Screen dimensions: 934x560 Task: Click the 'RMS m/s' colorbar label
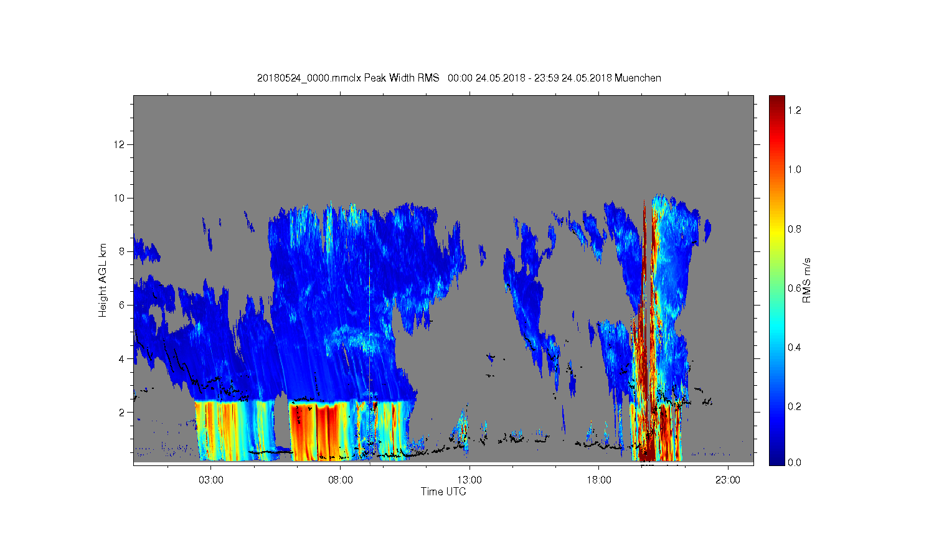(806, 280)
